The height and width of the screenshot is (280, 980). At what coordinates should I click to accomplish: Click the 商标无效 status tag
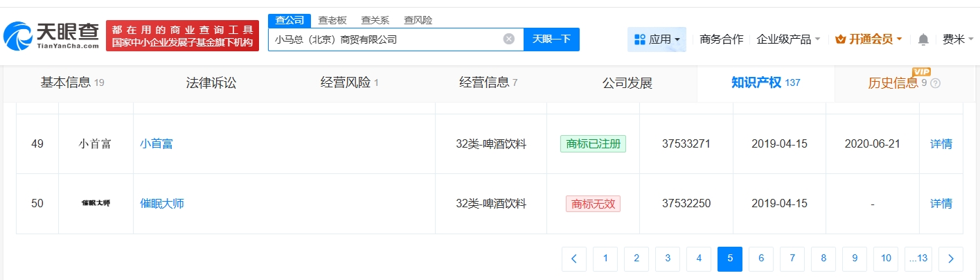point(593,203)
